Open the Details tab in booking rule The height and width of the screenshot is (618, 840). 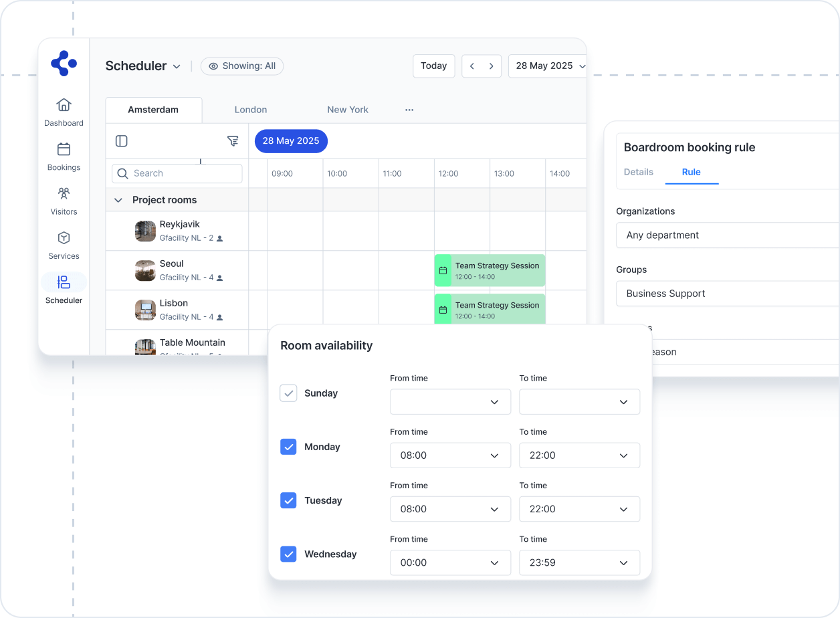pyautogui.click(x=638, y=172)
